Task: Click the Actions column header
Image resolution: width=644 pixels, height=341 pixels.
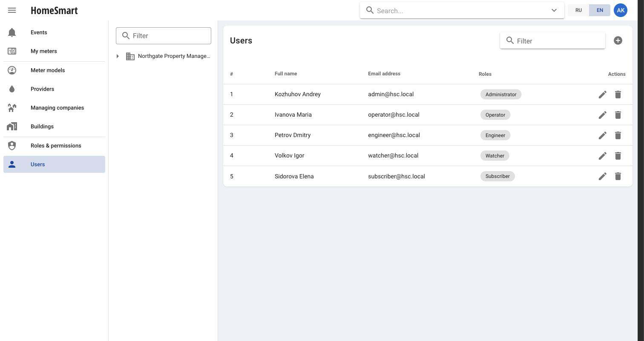Action: (x=617, y=74)
